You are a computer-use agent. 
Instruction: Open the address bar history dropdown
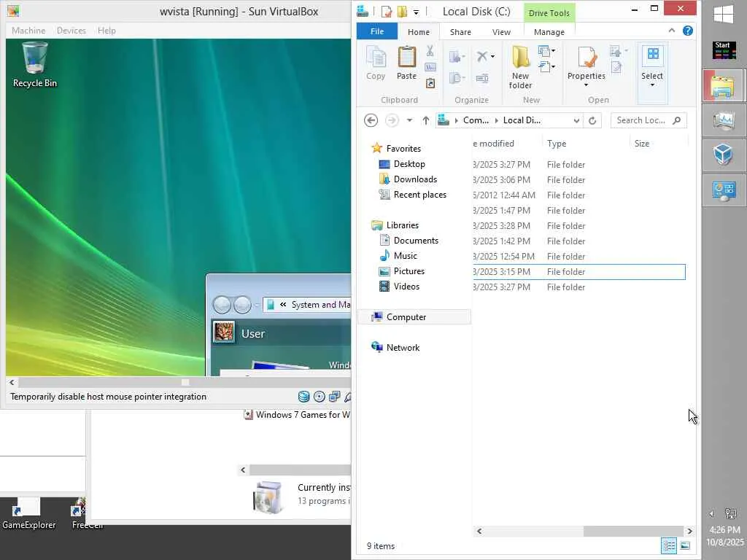[x=576, y=120]
